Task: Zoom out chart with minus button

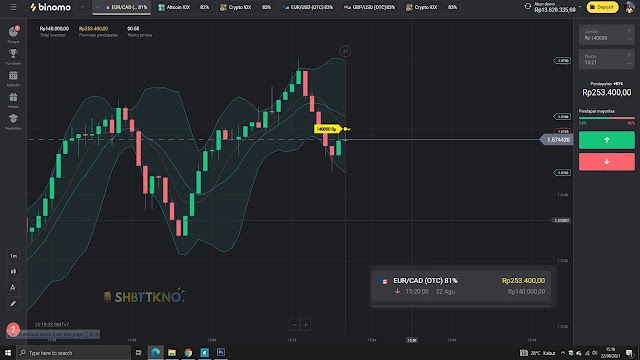Action: click(x=294, y=325)
